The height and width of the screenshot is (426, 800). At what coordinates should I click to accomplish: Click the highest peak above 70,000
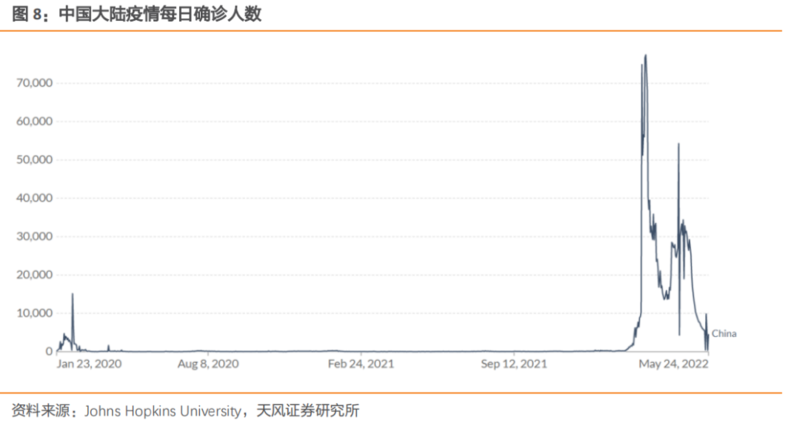pos(645,56)
